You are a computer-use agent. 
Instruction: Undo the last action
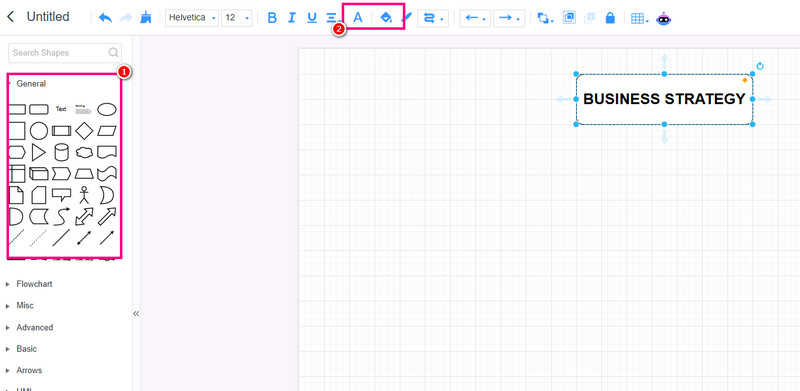coord(105,18)
